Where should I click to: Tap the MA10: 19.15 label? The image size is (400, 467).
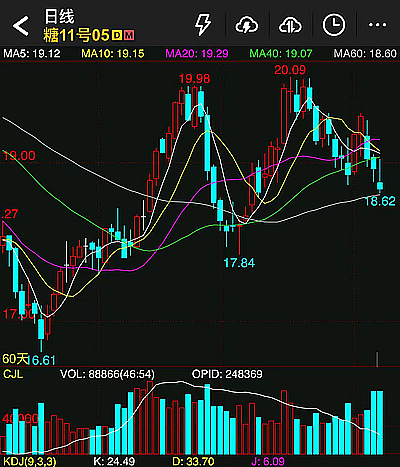tap(113, 53)
